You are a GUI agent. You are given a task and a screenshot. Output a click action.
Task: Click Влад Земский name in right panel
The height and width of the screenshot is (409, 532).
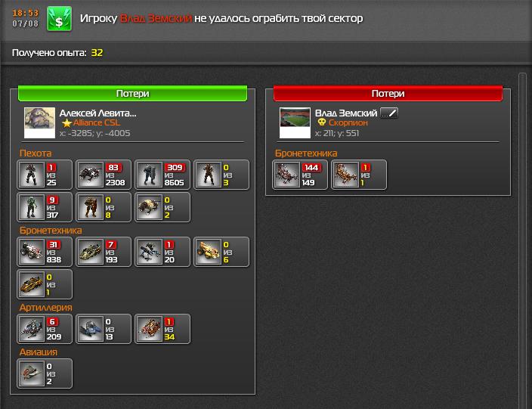point(346,113)
